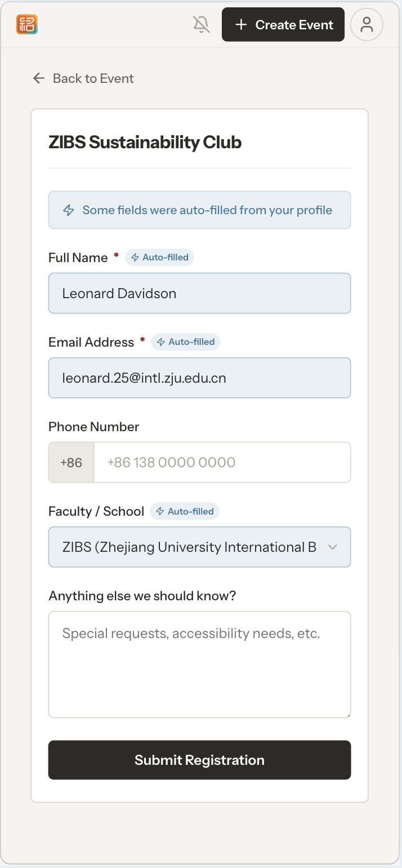Unmute the notification bell icon
The image size is (402, 868).
201,24
